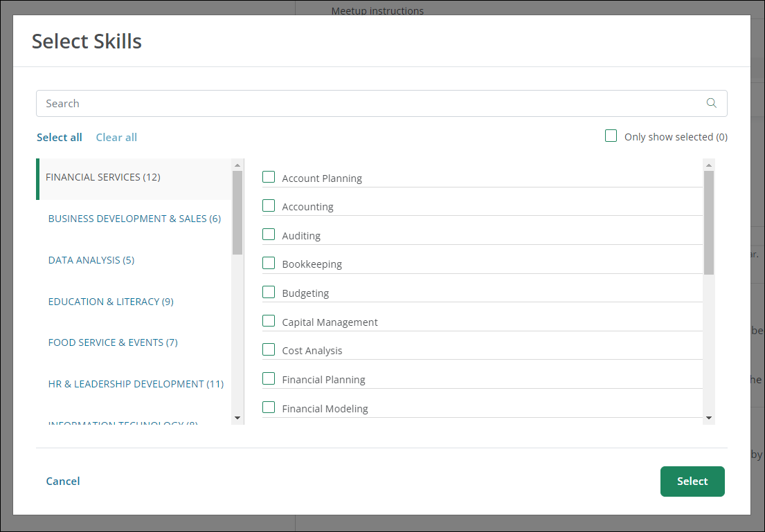Mark the Cost Analysis checkbox
This screenshot has width=765, height=532.
(x=269, y=349)
